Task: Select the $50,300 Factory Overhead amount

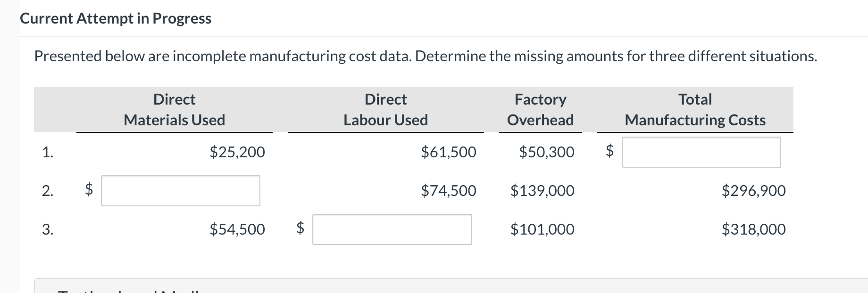Action: point(547,152)
